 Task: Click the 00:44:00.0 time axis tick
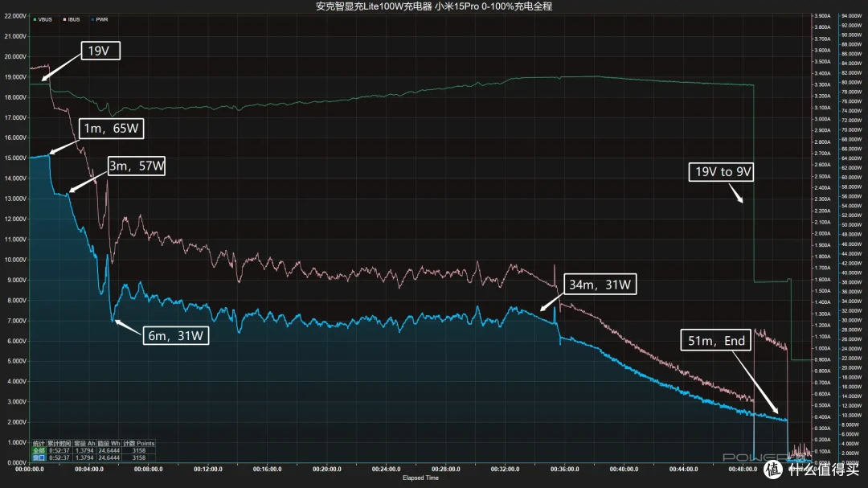[684, 470]
